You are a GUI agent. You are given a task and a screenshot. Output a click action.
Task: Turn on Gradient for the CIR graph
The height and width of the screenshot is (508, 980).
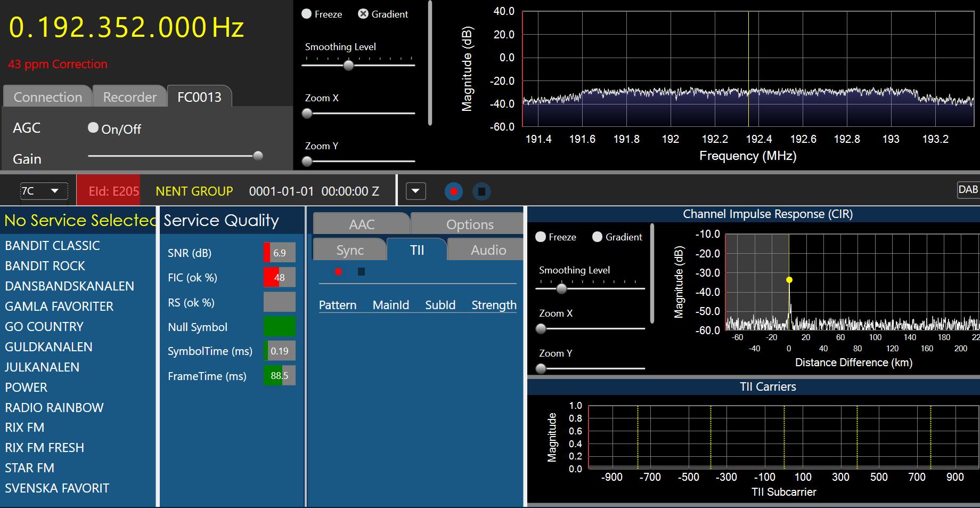[598, 237]
